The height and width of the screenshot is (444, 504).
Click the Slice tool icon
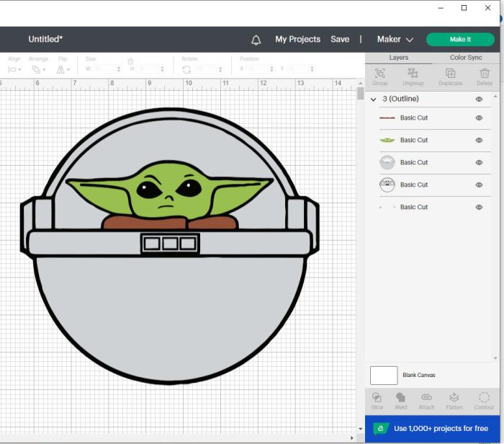[x=377, y=397]
